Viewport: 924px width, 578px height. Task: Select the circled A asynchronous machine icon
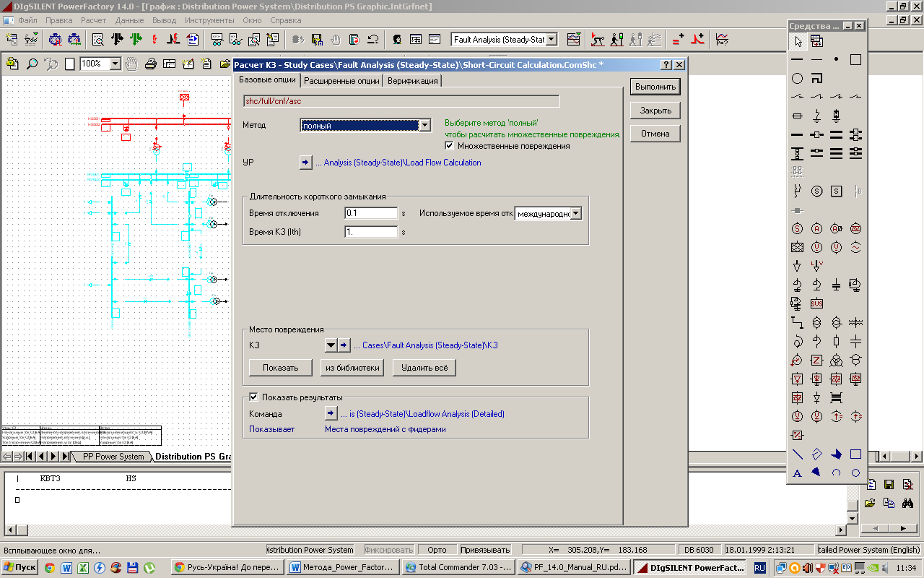pos(816,228)
